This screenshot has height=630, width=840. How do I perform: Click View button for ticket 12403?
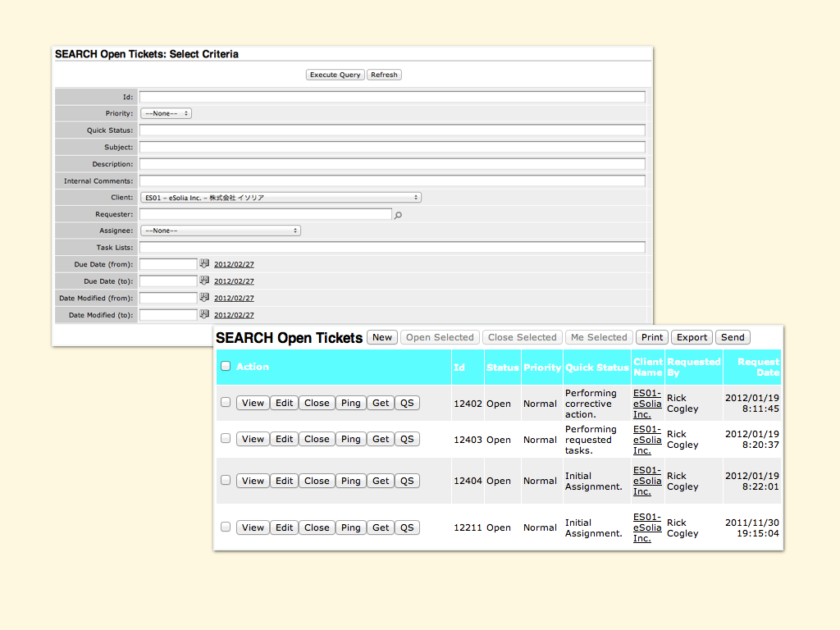(253, 439)
